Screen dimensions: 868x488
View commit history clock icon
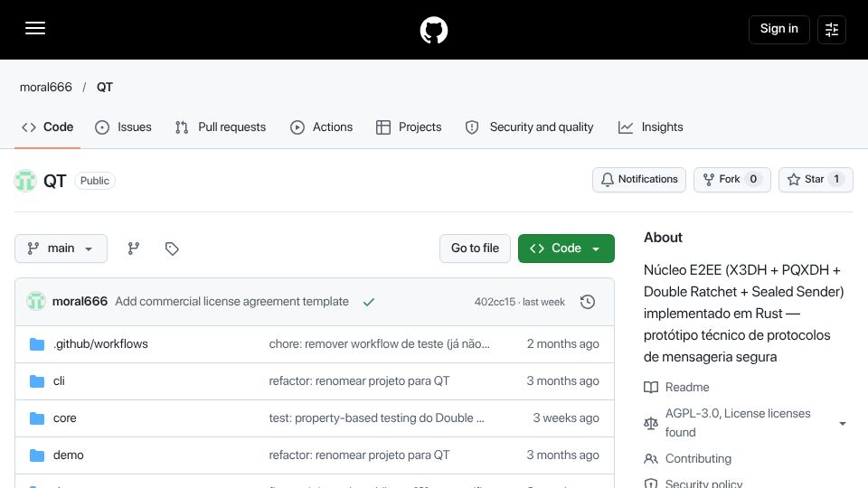(x=588, y=302)
